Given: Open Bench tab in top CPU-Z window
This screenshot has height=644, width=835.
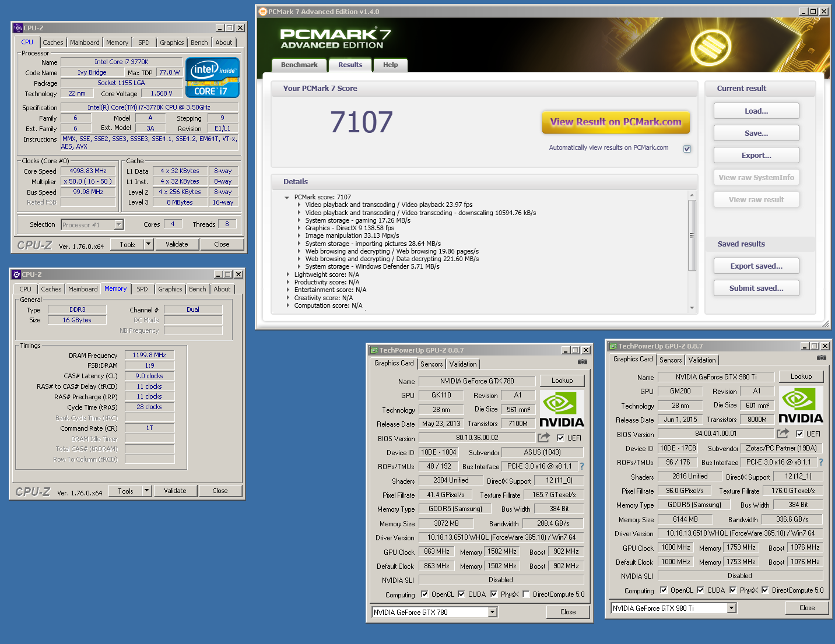Looking at the screenshot, I should 199,43.
